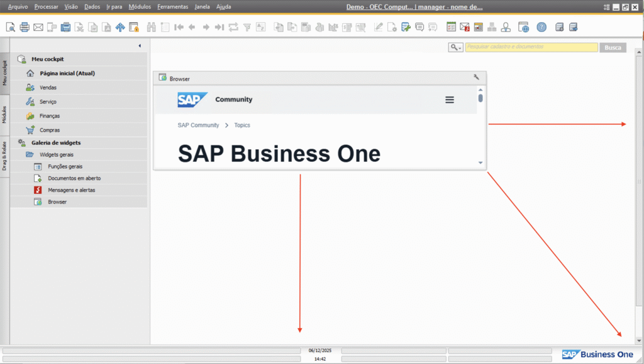Collapse the cockpit side panel arrow
Screen dimensions: 644x364
(x=140, y=46)
